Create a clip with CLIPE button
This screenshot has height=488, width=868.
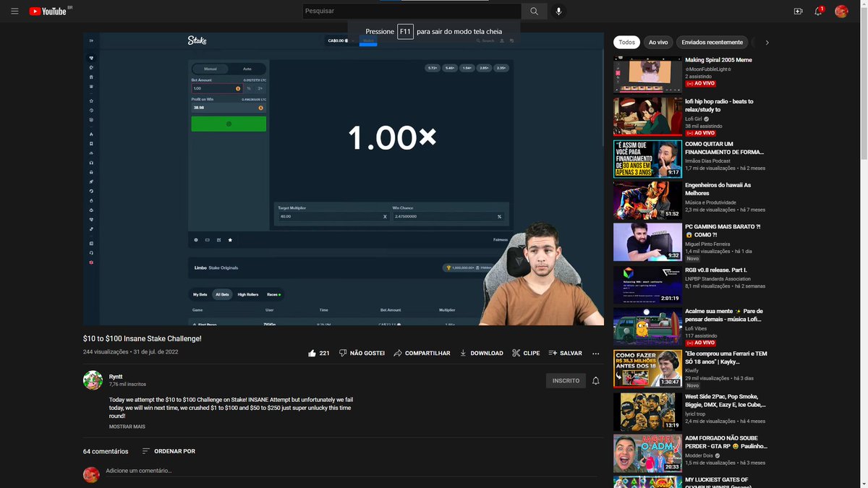click(x=526, y=354)
